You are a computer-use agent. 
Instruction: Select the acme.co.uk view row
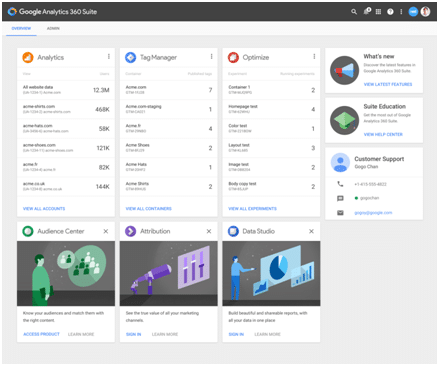[66, 186]
